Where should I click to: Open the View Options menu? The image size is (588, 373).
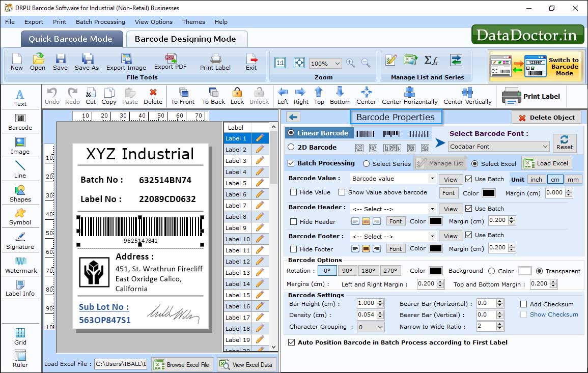154,22
